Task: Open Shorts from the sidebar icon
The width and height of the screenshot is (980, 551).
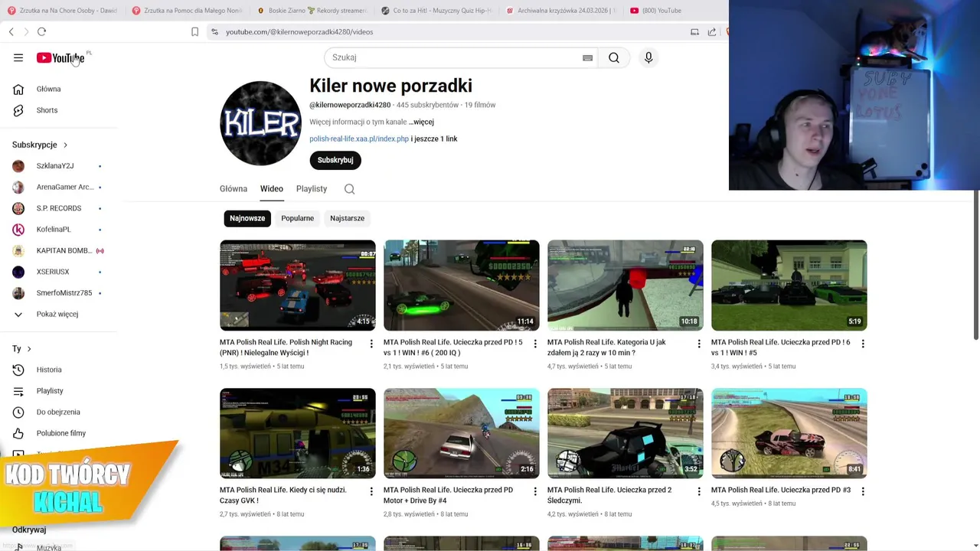Action: click(x=18, y=110)
